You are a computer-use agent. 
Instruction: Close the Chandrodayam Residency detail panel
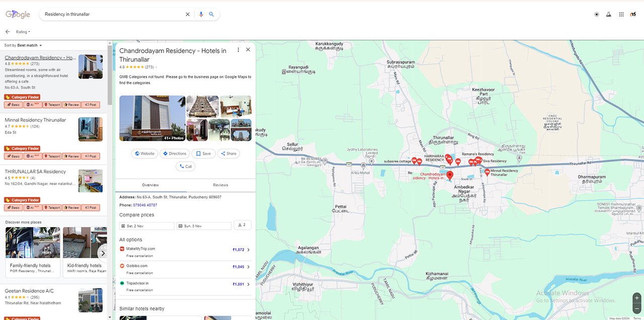(248, 50)
